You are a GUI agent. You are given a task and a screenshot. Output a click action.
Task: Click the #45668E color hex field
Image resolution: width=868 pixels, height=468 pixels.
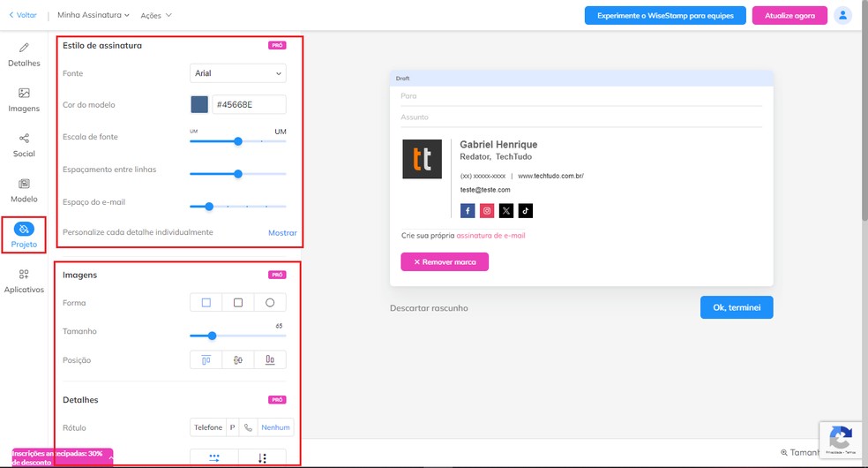pos(249,104)
